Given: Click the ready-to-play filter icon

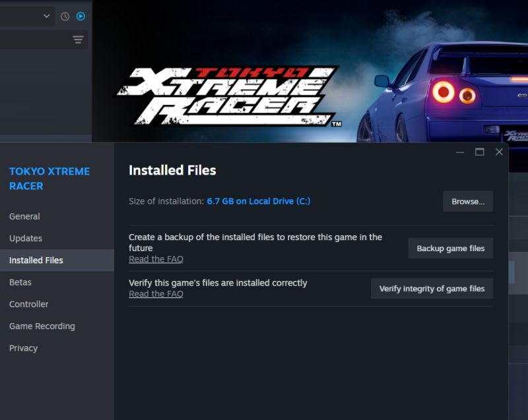Looking at the screenshot, I should 81,16.
